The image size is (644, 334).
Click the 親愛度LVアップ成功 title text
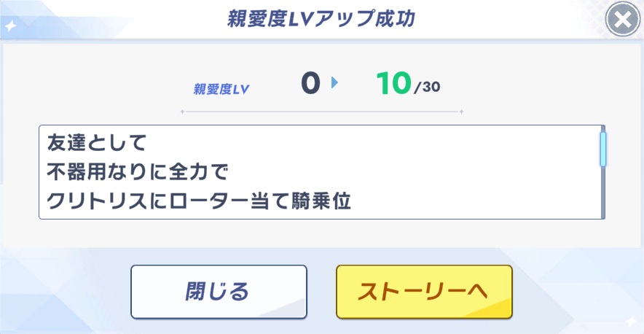tap(321, 20)
